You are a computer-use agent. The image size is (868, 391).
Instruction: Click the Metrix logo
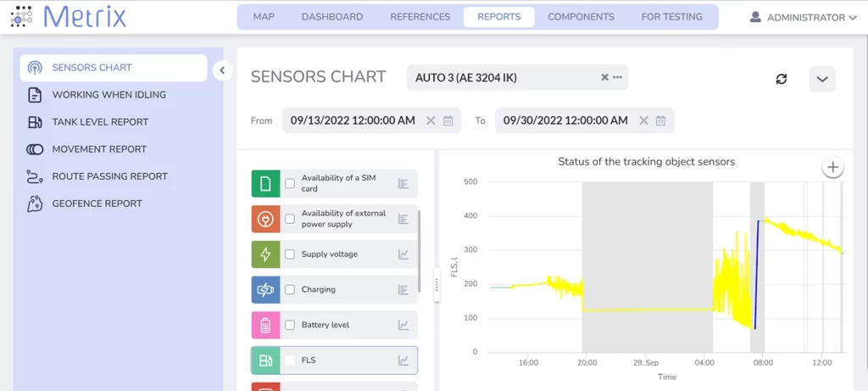(68, 17)
